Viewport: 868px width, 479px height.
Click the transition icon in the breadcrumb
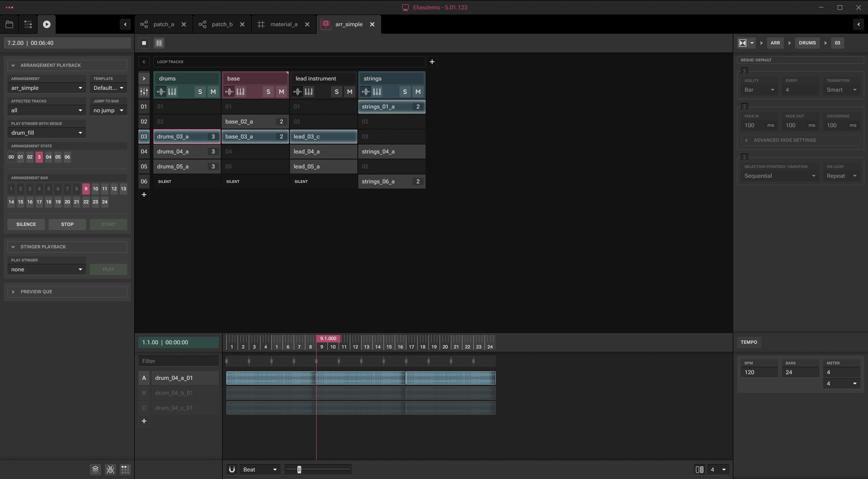click(x=743, y=43)
